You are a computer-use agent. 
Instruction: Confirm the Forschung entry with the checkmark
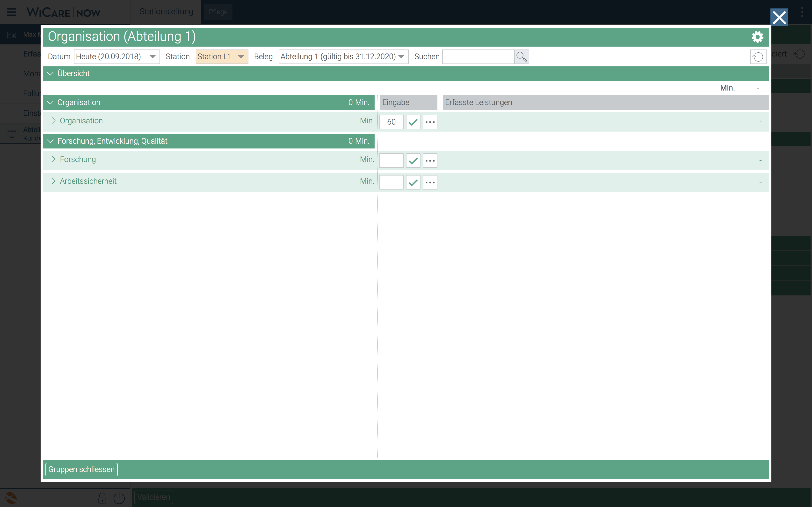tap(413, 161)
